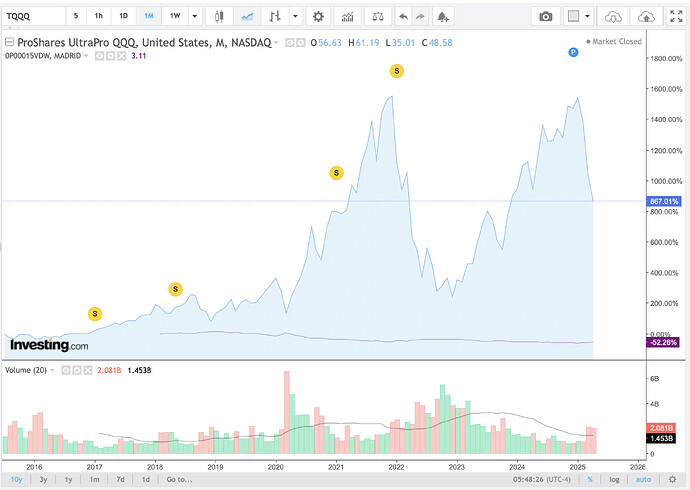Click the layout square icon

(x=573, y=17)
